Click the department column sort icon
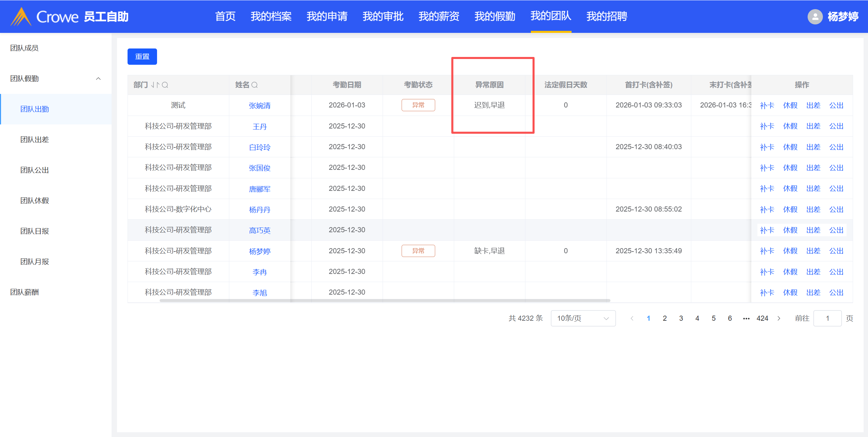The width and height of the screenshot is (868, 437). coord(155,85)
